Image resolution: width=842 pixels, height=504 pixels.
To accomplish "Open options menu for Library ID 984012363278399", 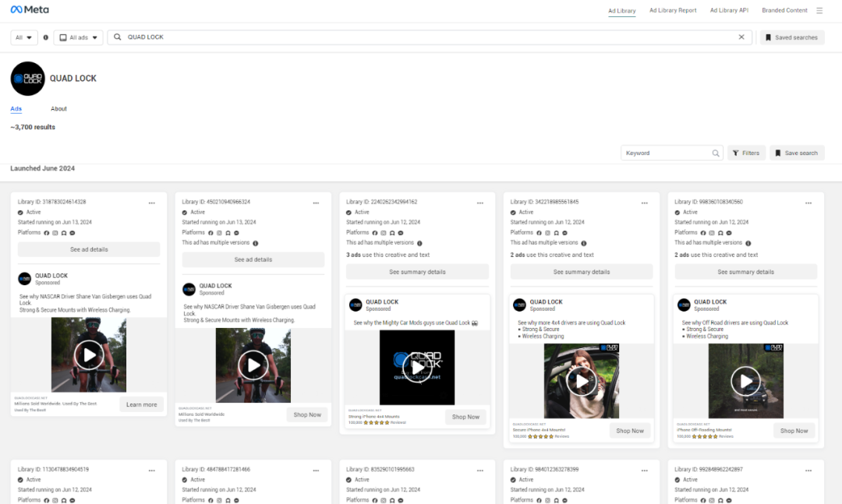I will pyautogui.click(x=645, y=471).
